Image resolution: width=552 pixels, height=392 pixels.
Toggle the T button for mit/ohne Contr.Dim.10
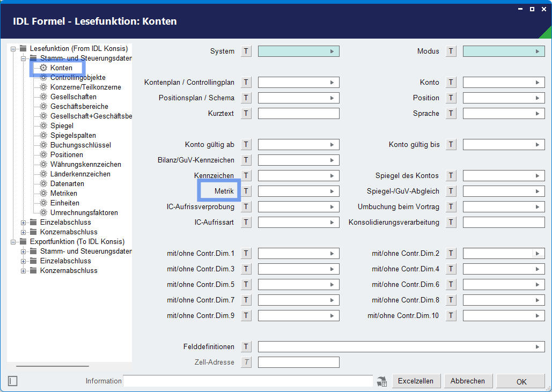[451, 316]
